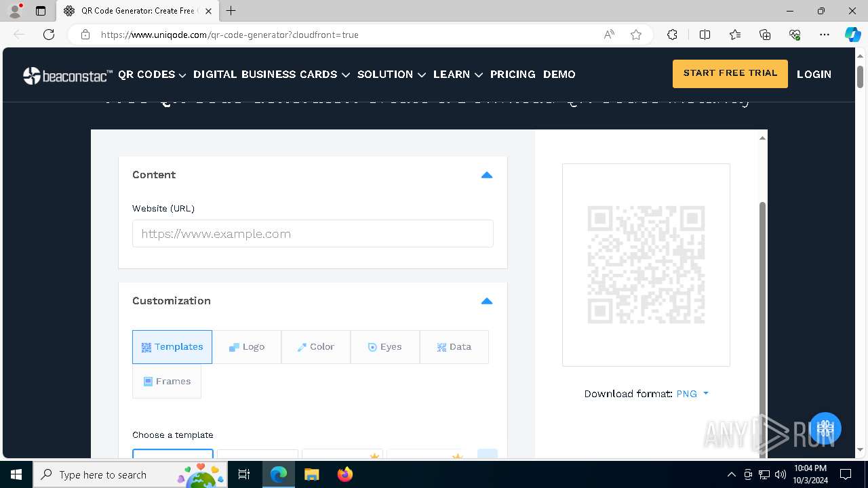The image size is (868, 488).
Task: Focus the Website URL input field
Action: pyautogui.click(x=313, y=233)
